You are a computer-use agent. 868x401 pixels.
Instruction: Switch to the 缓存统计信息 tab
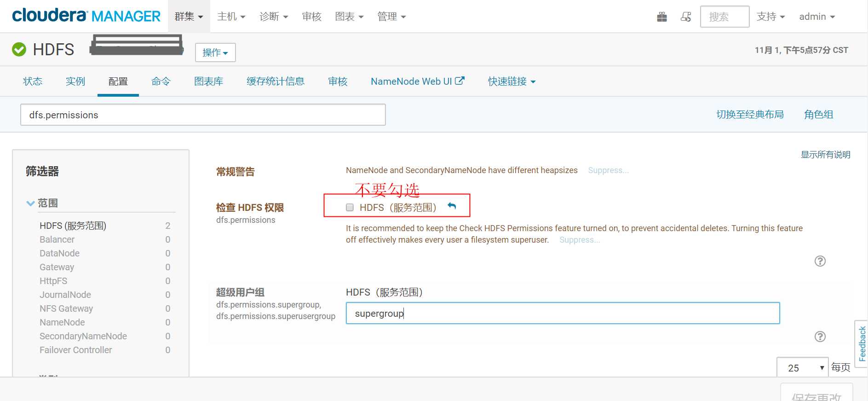point(276,81)
